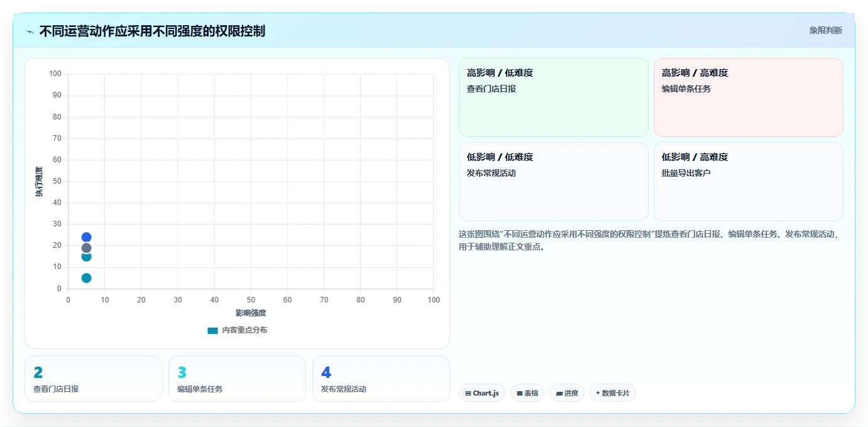
Task: Click 编辑单条任务 text in pink card
Action: pos(686,89)
